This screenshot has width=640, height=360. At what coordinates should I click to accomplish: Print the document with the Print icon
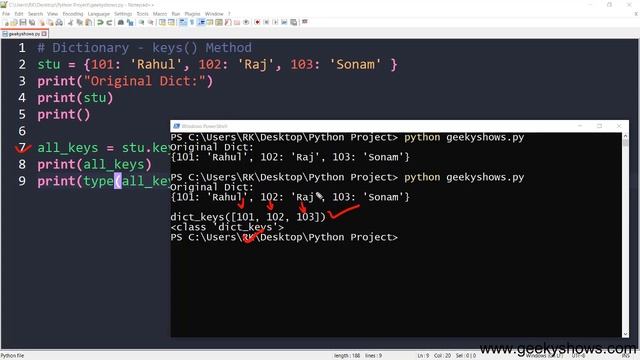tap(59, 22)
